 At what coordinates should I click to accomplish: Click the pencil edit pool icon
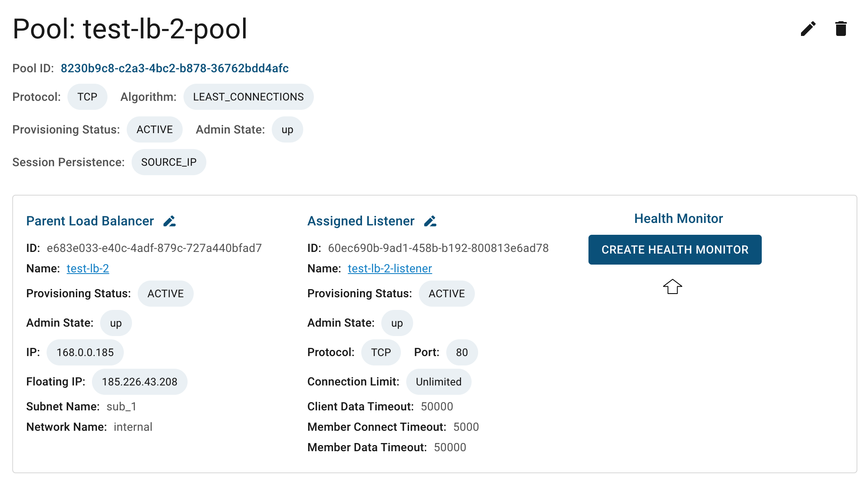click(808, 29)
